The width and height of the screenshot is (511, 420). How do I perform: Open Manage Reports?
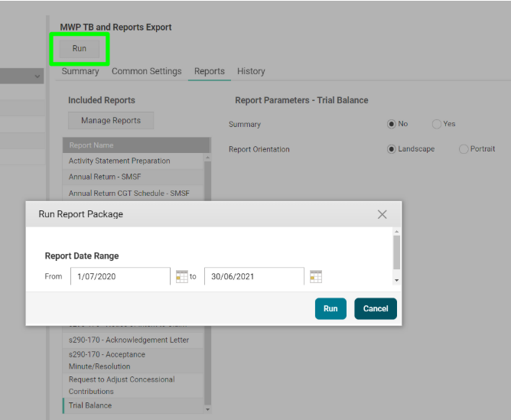[x=111, y=120]
